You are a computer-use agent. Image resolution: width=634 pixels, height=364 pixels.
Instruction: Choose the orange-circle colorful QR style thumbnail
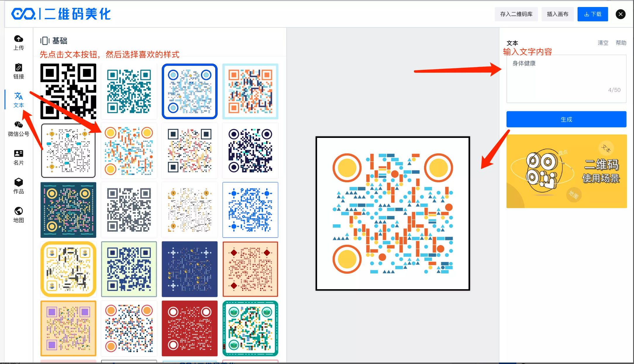129,151
